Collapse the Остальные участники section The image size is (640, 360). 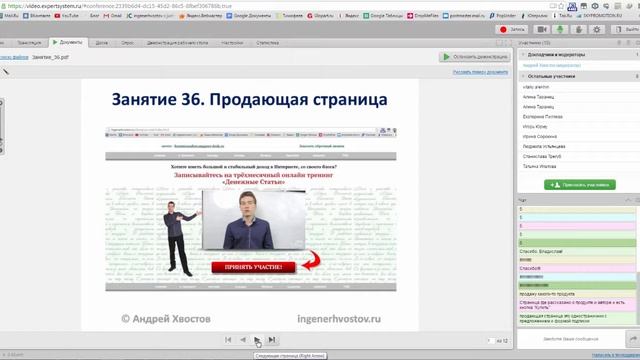point(523,76)
